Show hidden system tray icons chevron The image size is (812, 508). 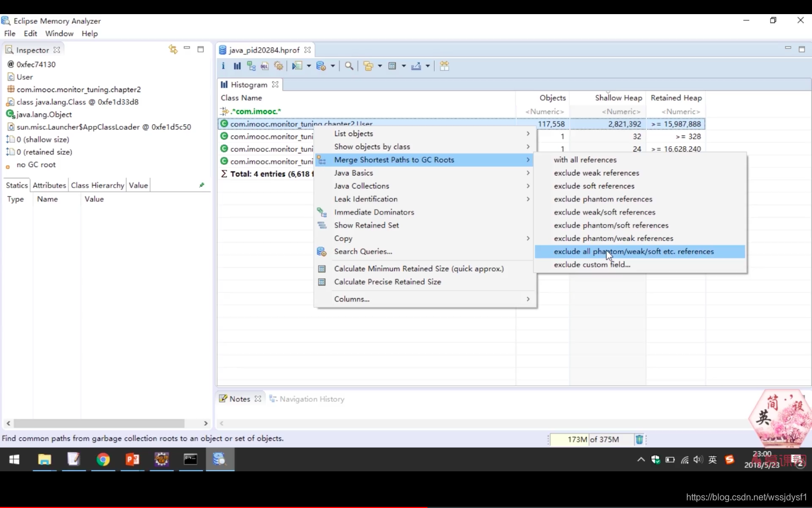(x=641, y=459)
